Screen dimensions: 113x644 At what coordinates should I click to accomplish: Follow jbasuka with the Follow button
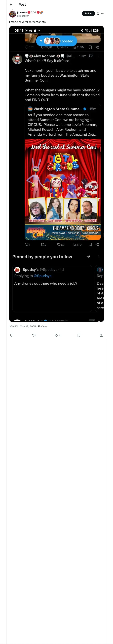[x=88, y=14]
